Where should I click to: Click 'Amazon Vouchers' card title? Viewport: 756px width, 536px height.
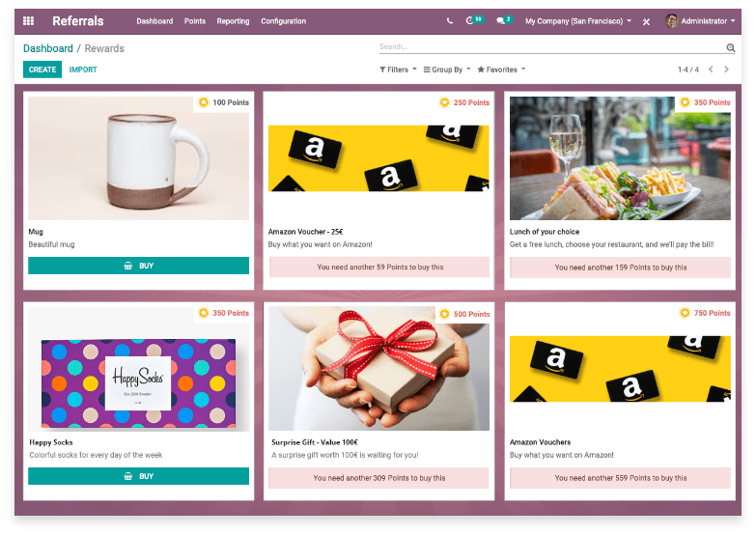point(540,442)
